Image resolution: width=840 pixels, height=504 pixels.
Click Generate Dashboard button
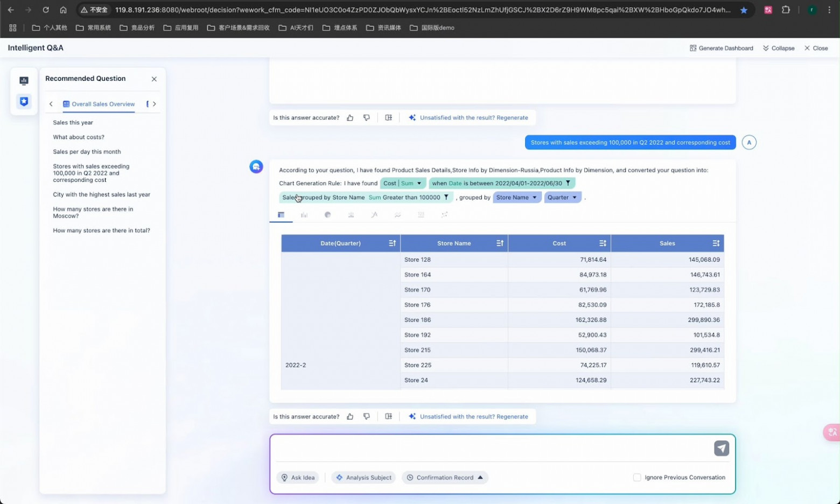pos(721,48)
